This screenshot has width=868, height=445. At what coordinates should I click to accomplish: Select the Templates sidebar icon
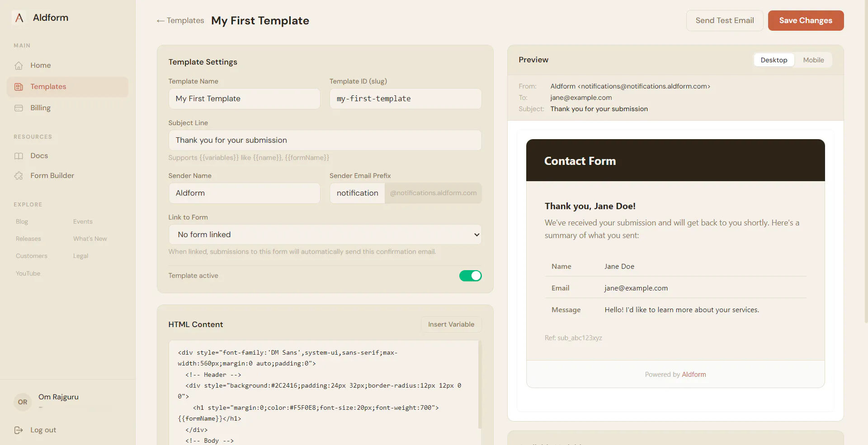(x=19, y=87)
